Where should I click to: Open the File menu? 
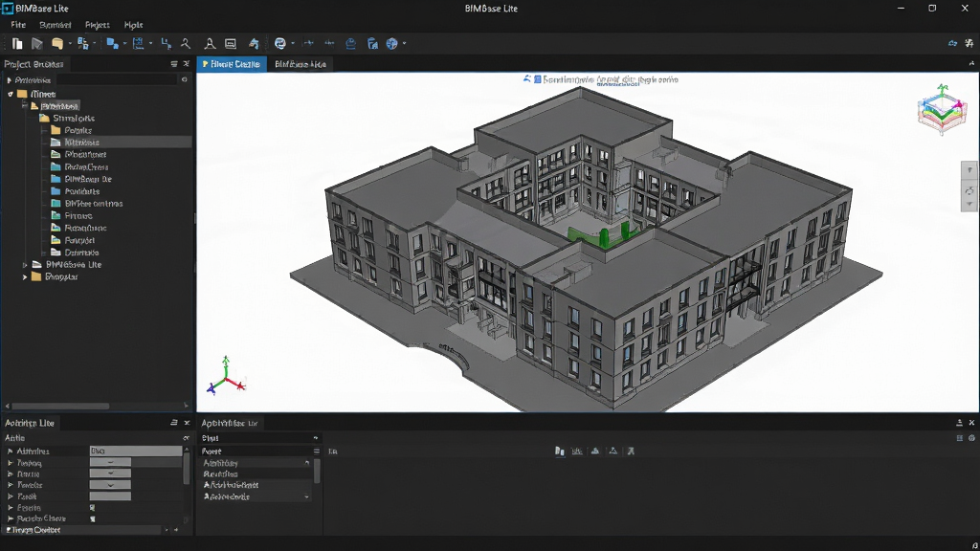point(18,25)
